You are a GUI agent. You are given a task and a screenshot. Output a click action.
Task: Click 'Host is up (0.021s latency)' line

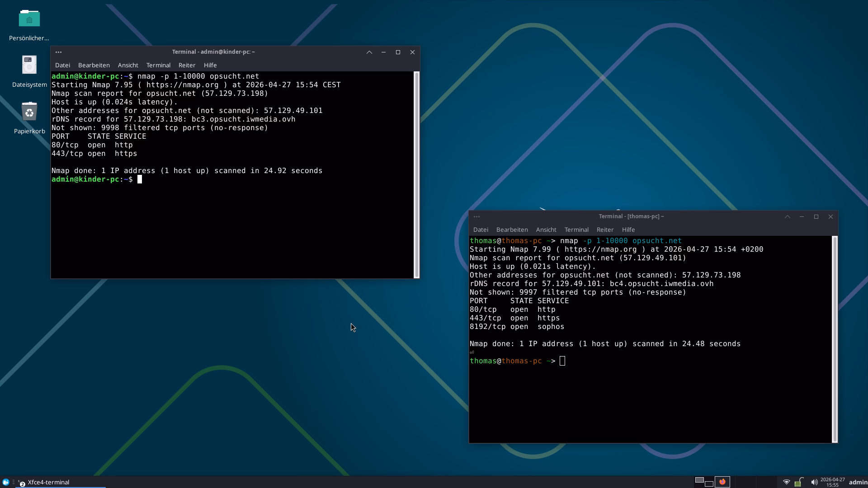(533, 267)
